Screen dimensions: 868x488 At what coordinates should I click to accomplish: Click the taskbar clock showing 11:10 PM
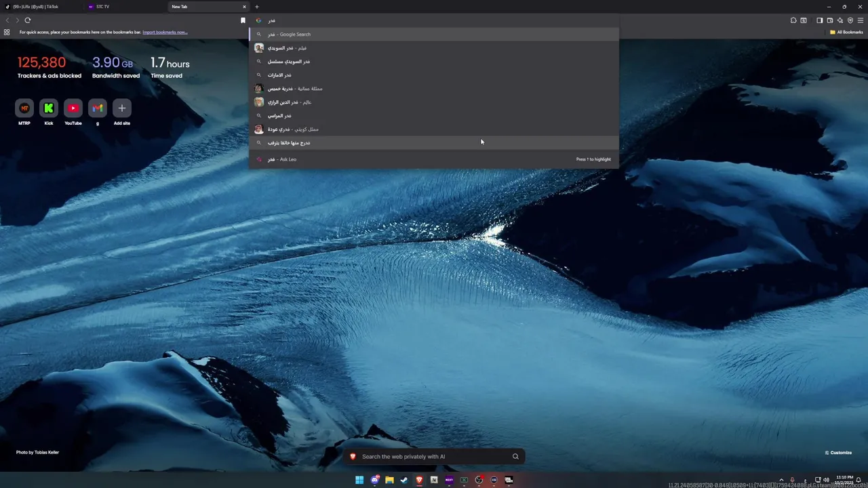[x=845, y=480]
